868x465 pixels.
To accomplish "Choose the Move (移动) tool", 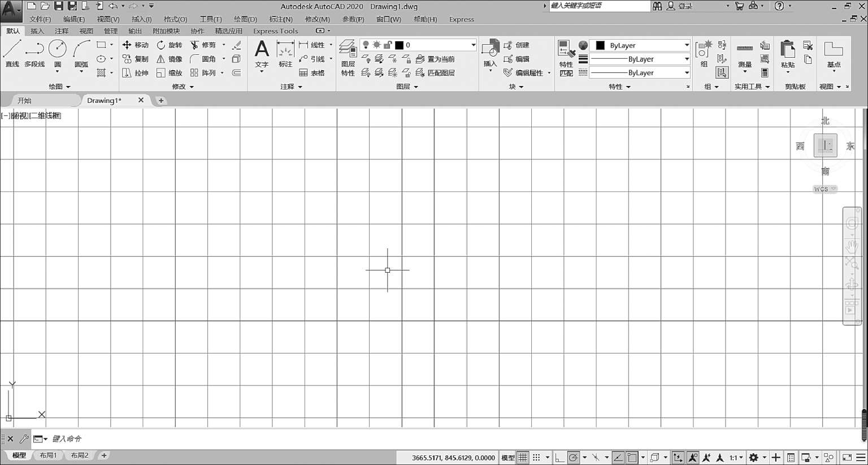I will [x=136, y=45].
